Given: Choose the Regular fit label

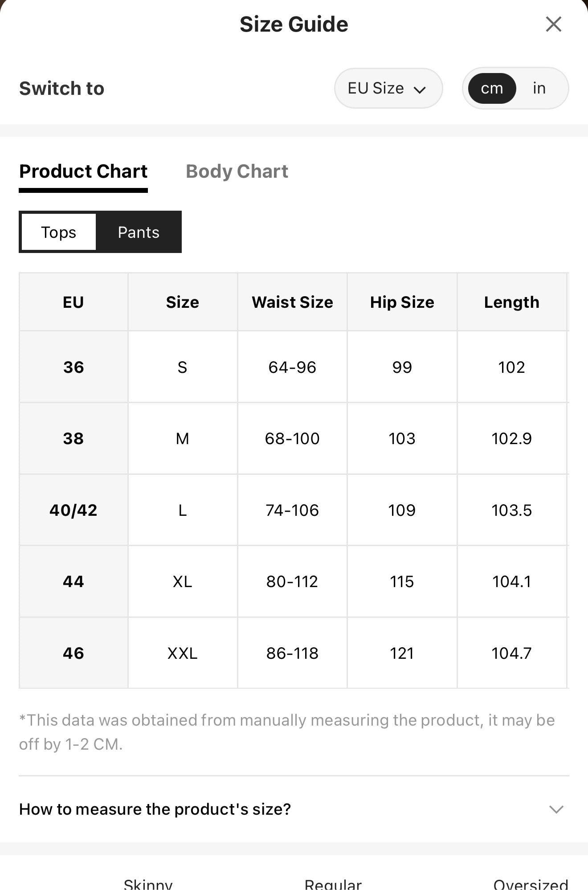Looking at the screenshot, I should (x=333, y=884).
